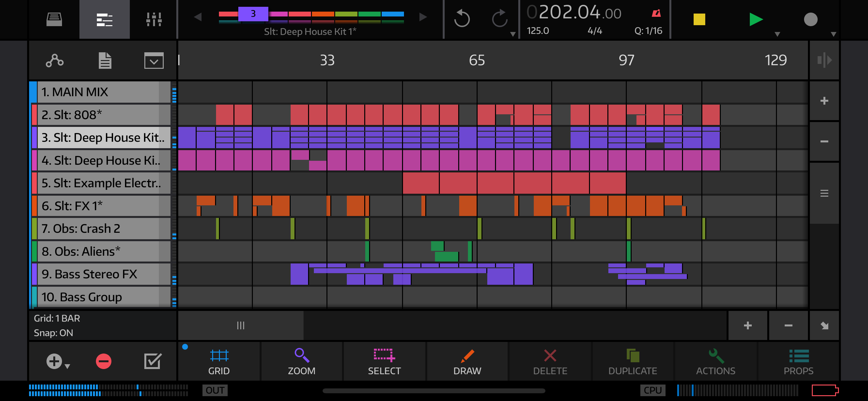Go to next track with right arrow
The image size is (868, 401).
click(x=423, y=17)
